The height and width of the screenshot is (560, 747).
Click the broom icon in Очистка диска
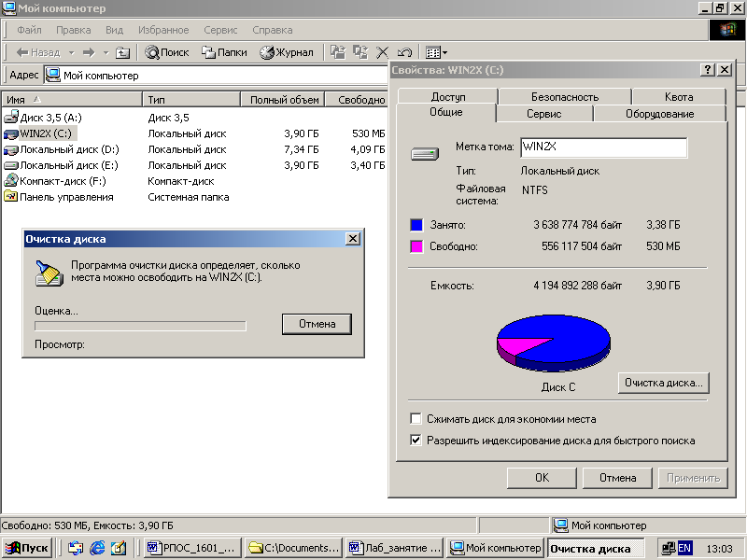coord(49,273)
